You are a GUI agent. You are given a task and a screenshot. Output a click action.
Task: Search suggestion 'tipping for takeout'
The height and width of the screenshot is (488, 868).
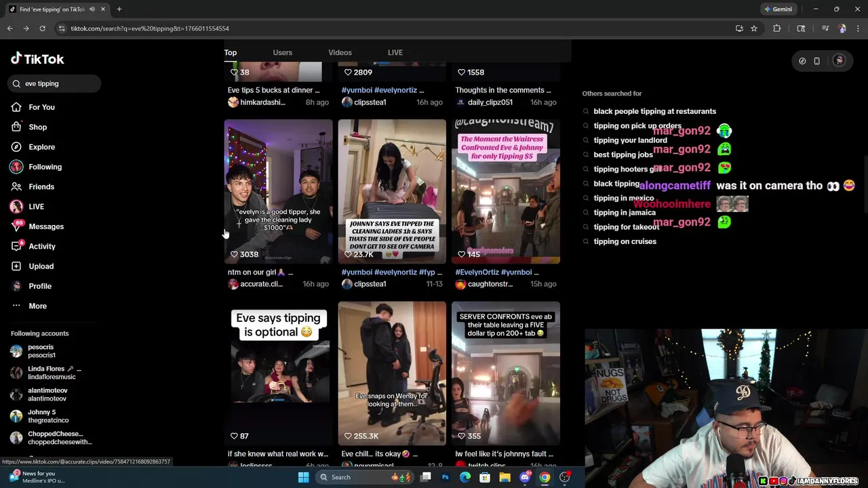point(626,227)
